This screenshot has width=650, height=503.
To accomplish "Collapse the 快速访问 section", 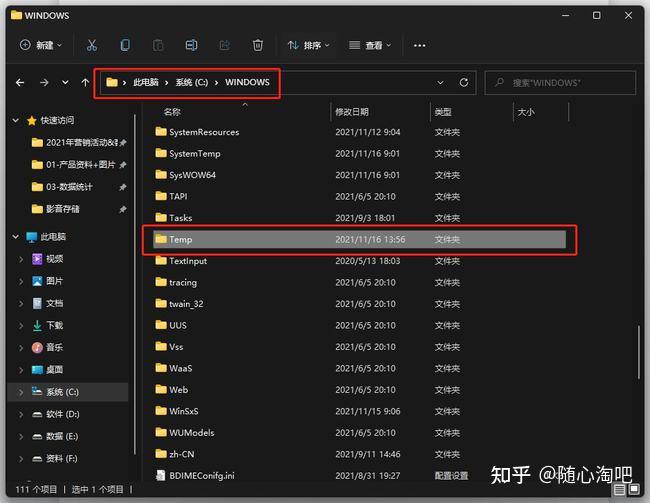I will pos(16,120).
